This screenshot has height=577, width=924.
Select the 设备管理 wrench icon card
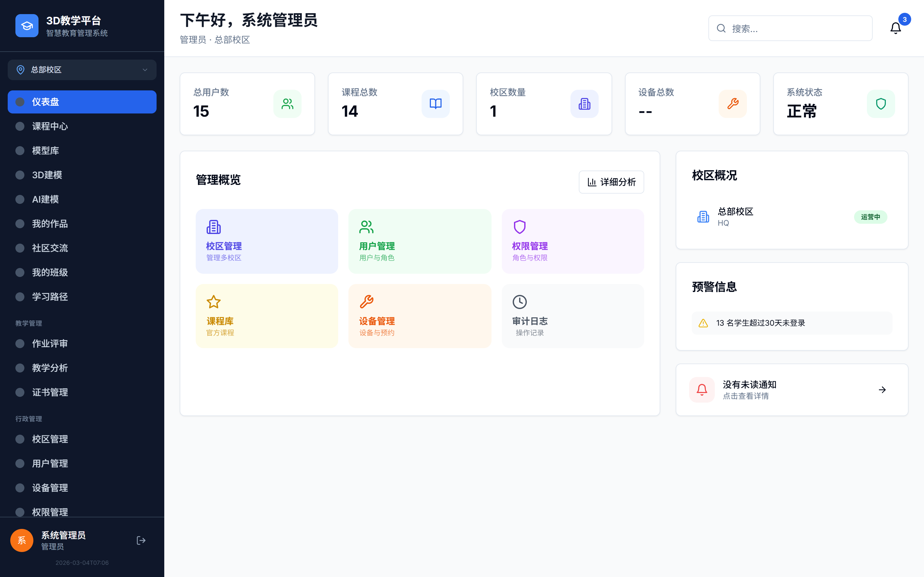pyautogui.click(x=366, y=301)
